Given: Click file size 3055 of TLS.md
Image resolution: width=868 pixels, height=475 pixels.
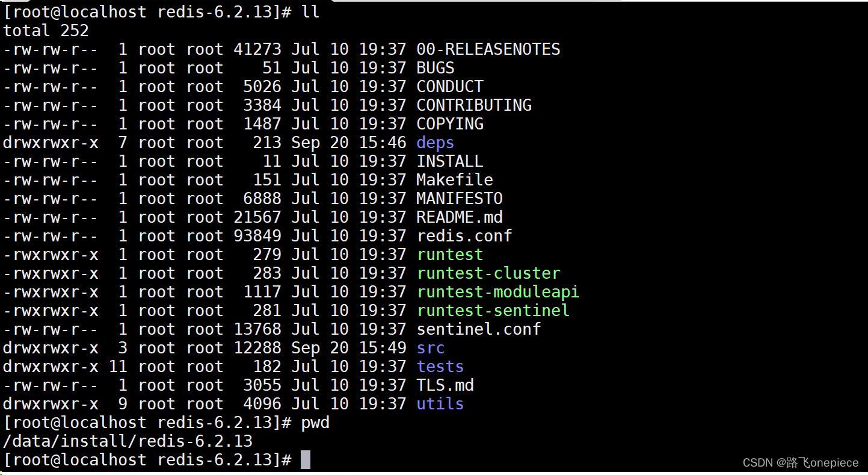Looking at the screenshot, I should click(262, 385).
